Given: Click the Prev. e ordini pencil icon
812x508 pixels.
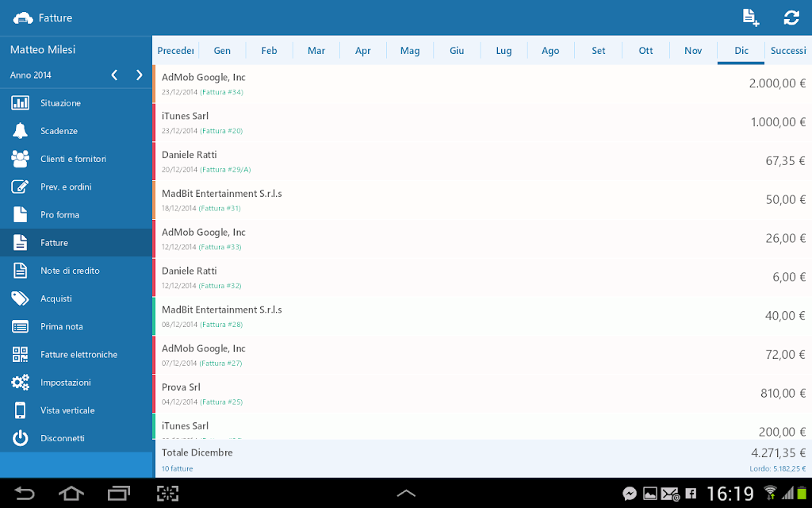Looking at the screenshot, I should click(x=20, y=187).
